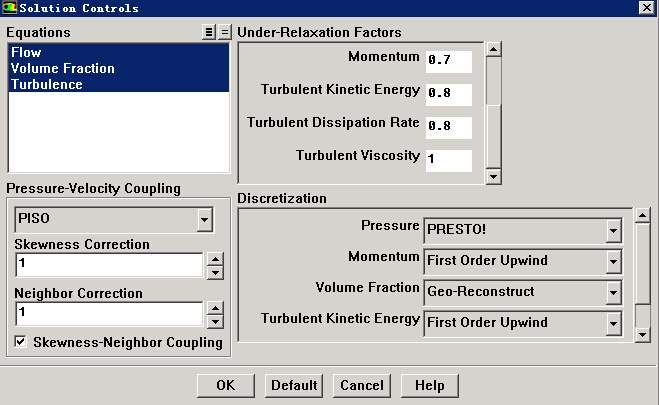
Task: Select the Flow equation in list
Action: tap(26, 53)
